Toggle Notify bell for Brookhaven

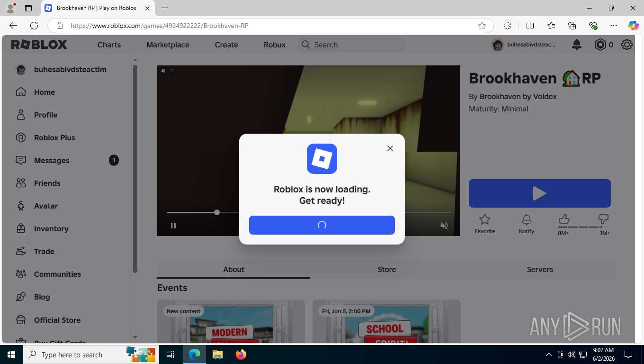coord(527,224)
